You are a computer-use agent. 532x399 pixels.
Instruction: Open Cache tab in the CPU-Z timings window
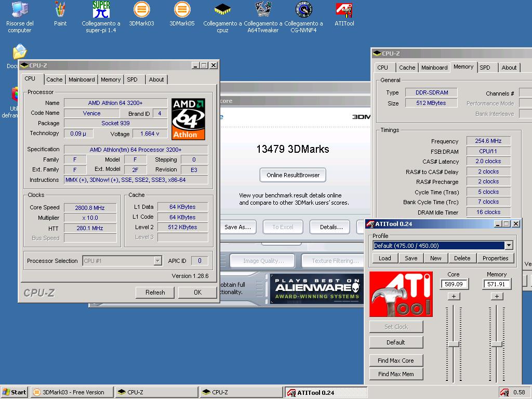click(x=407, y=68)
